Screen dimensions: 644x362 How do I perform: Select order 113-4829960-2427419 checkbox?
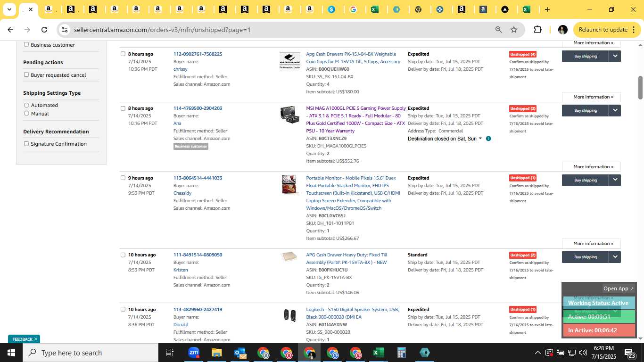pos(123,309)
